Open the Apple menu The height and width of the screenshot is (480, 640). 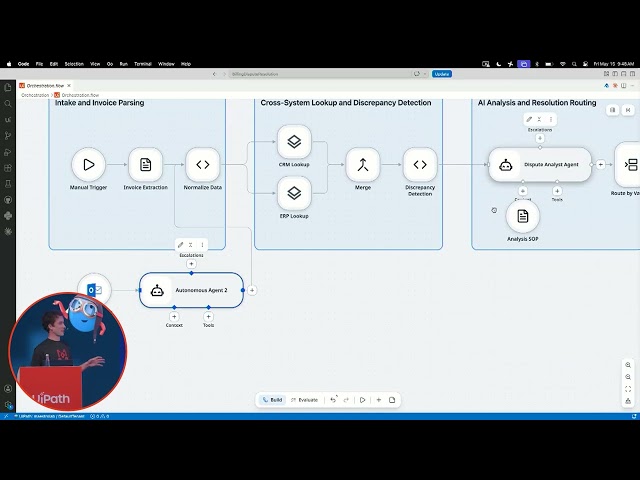coord(9,64)
